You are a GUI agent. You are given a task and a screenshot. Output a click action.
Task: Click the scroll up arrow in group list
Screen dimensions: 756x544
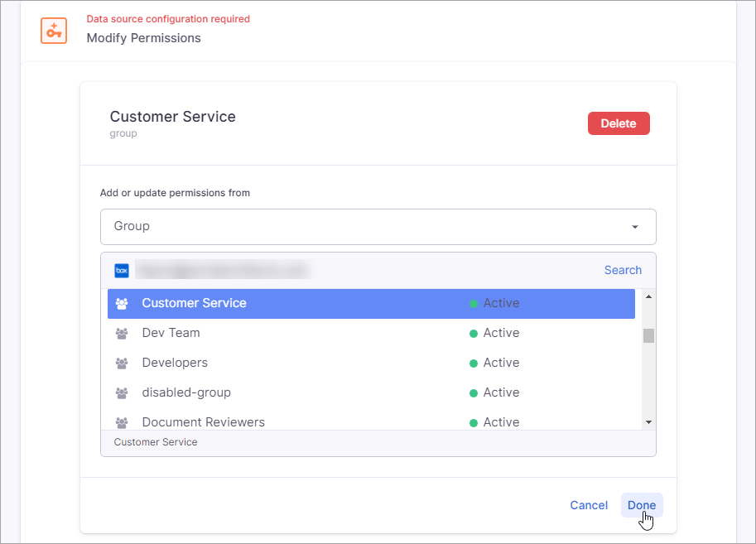[x=648, y=296]
